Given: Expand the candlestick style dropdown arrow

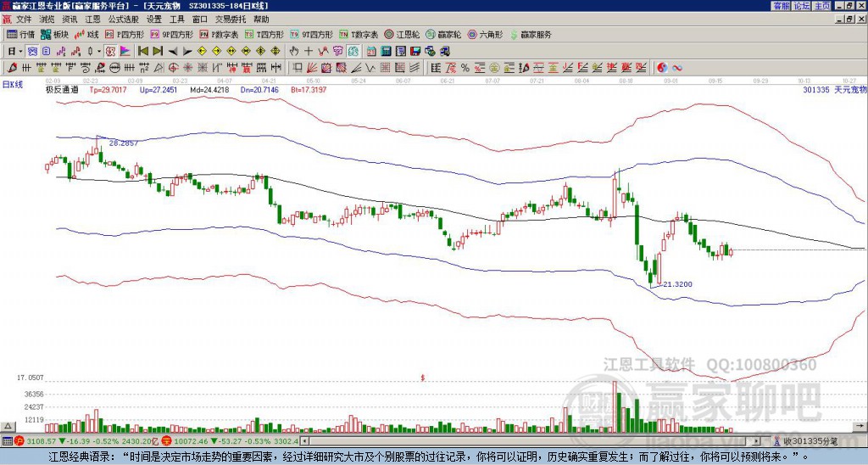Looking at the screenshot, I should pos(99,52).
